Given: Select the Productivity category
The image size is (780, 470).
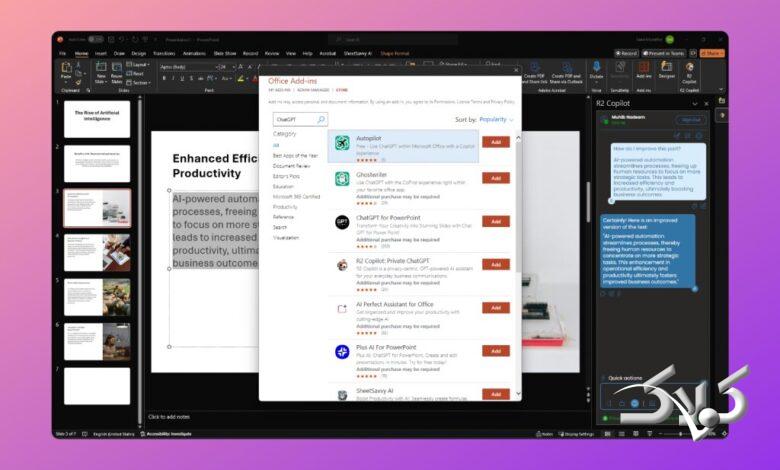Looking at the screenshot, I should pyautogui.click(x=285, y=207).
